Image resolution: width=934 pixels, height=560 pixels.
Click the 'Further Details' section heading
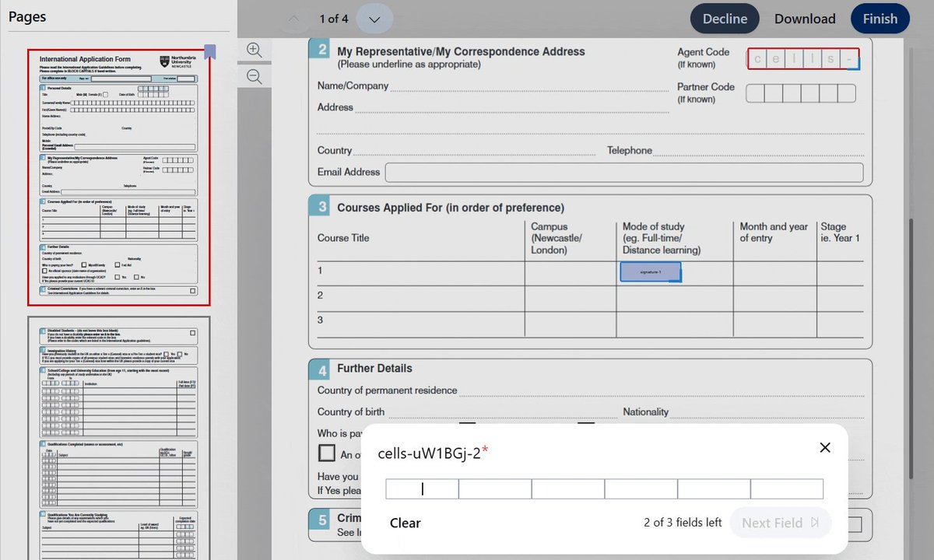[374, 368]
